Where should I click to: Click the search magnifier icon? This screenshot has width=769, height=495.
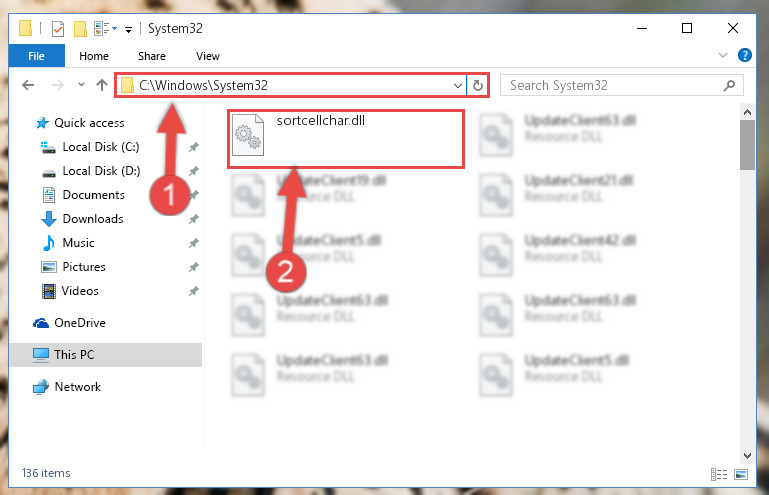(x=729, y=85)
